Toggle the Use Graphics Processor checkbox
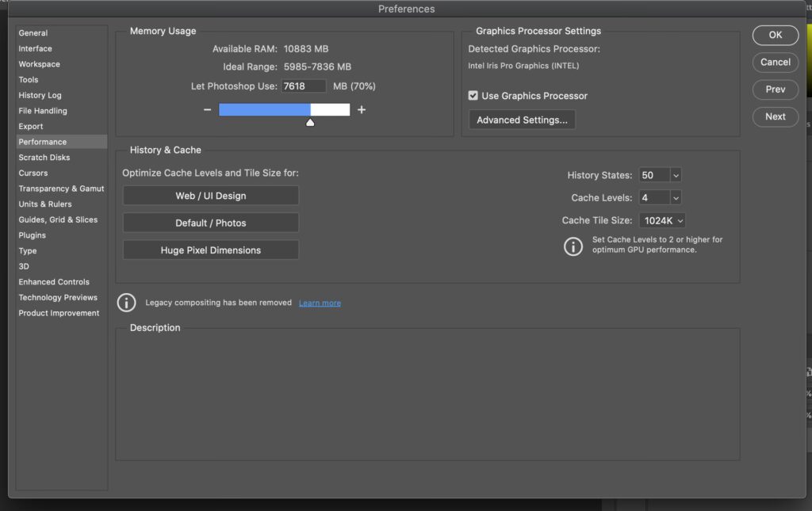812x511 pixels. pyautogui.click(x=473, y=96)
